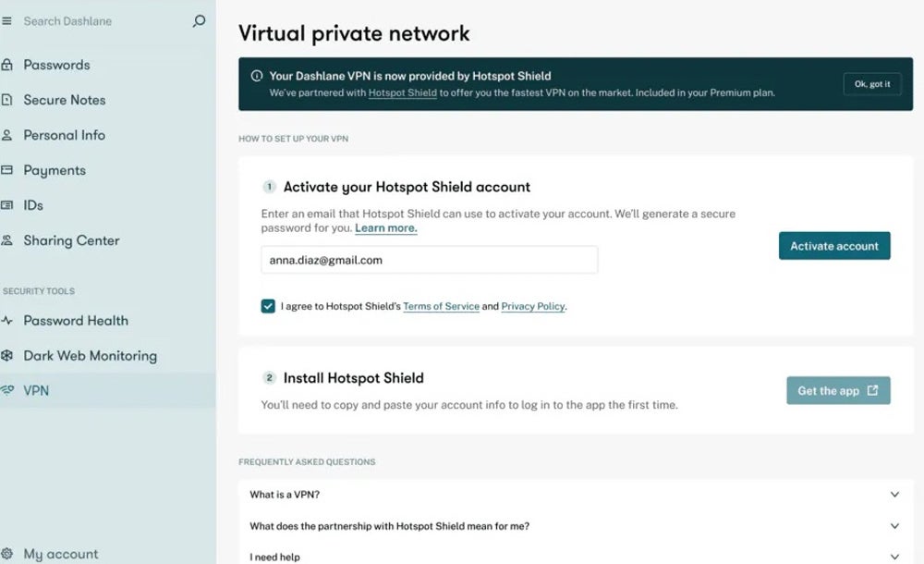Click the search magnifier icon
The width and height of the screenshot is (924, 564).
pos(199,21)
